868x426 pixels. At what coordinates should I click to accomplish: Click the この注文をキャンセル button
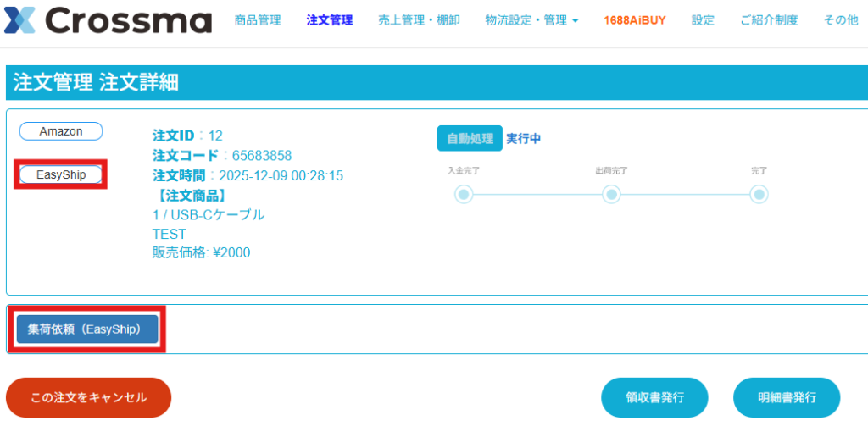coord(88,397)
